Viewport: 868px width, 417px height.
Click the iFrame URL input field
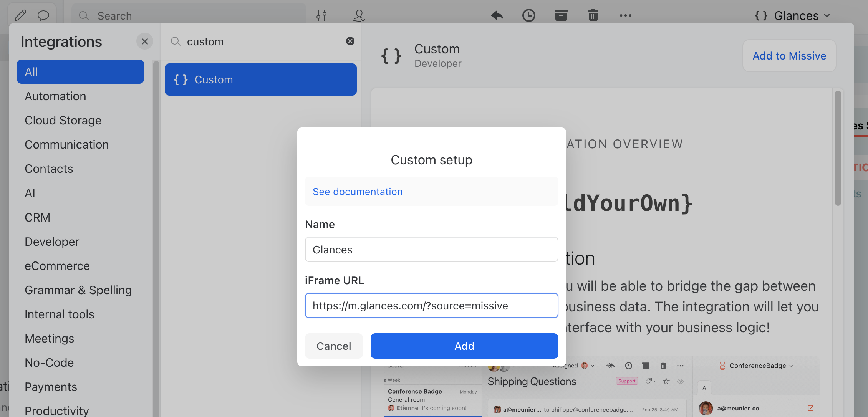click(432, 306)
